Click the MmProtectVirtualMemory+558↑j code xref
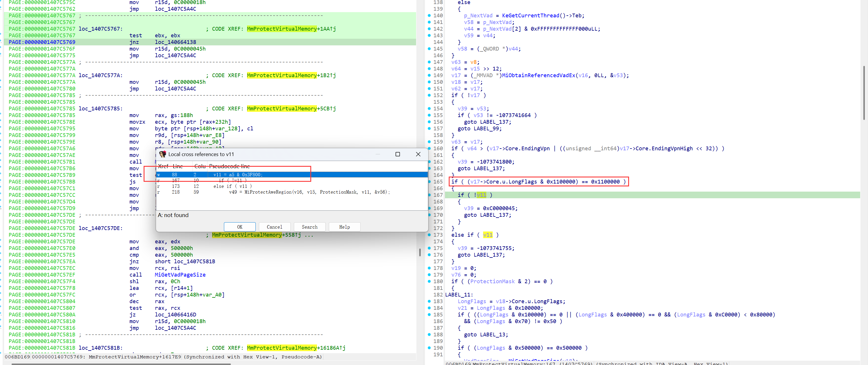 (256, 235)
